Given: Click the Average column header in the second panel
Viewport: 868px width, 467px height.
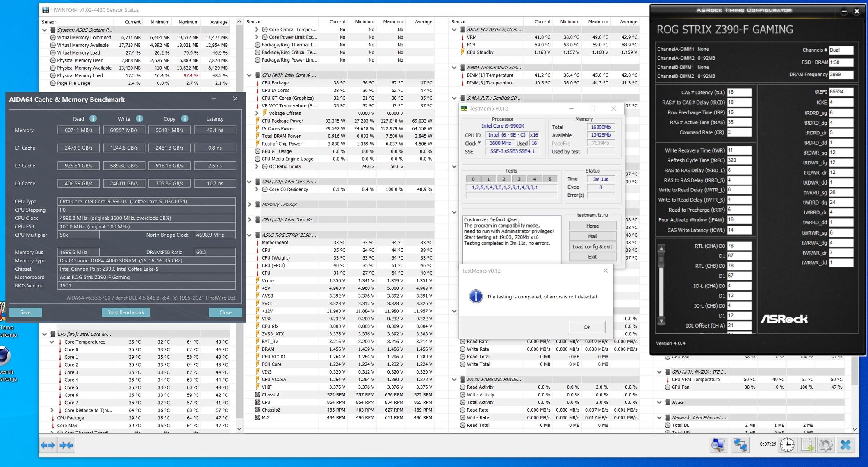Looking at the screenshot, I should click(423, 21).
